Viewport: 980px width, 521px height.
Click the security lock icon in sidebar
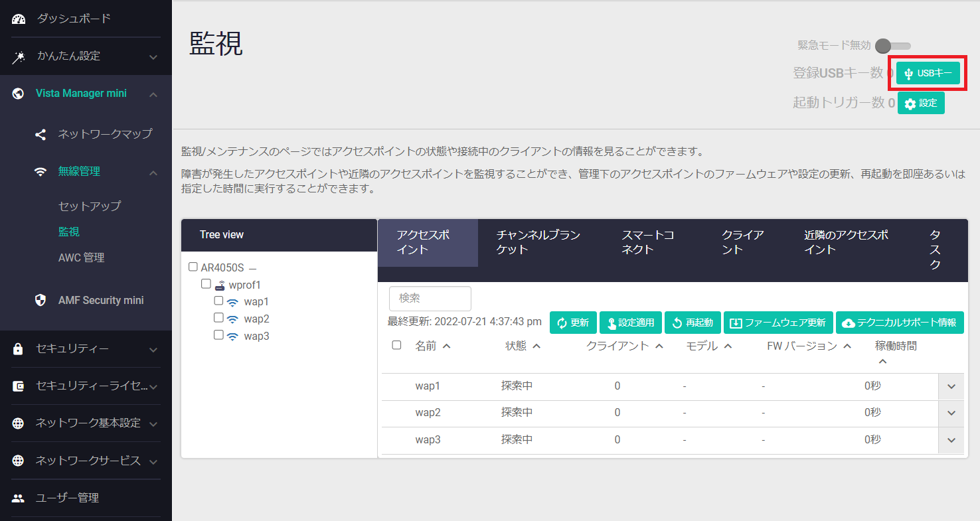coord(18,349)
